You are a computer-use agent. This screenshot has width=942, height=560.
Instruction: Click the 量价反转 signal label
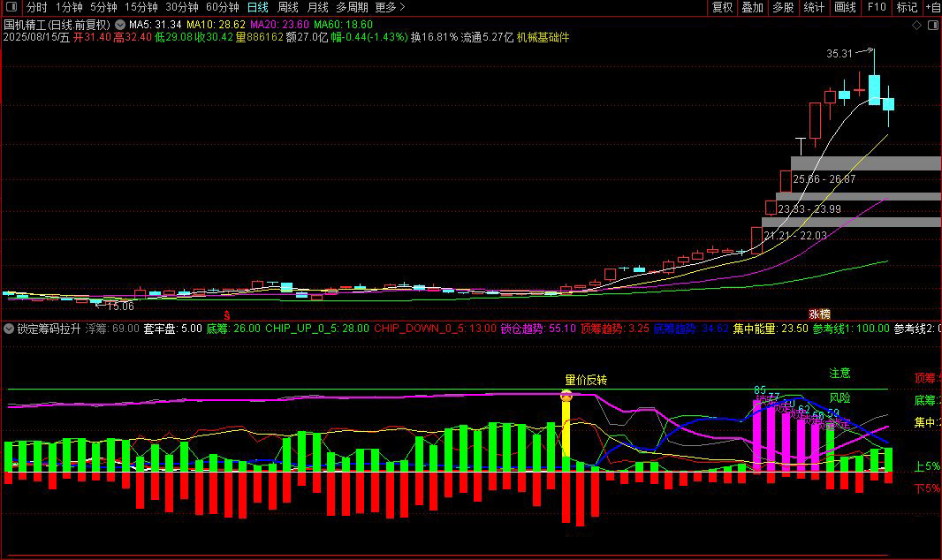click(x=586, y=380)
